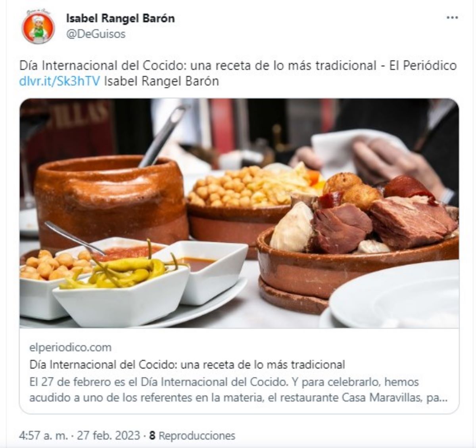Click the elperiodico.com domain label
This screenshot has width=476, height=448.
coord(70,348)
